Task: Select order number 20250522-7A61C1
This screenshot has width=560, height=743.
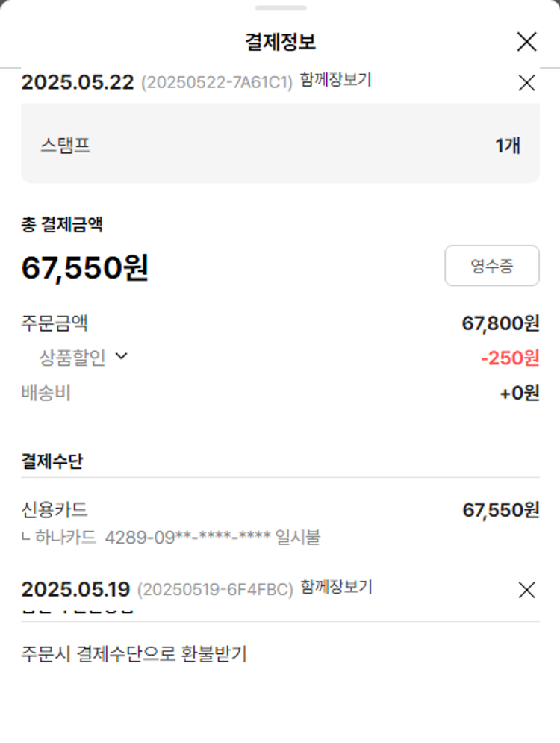Action: tap(217, 83)
